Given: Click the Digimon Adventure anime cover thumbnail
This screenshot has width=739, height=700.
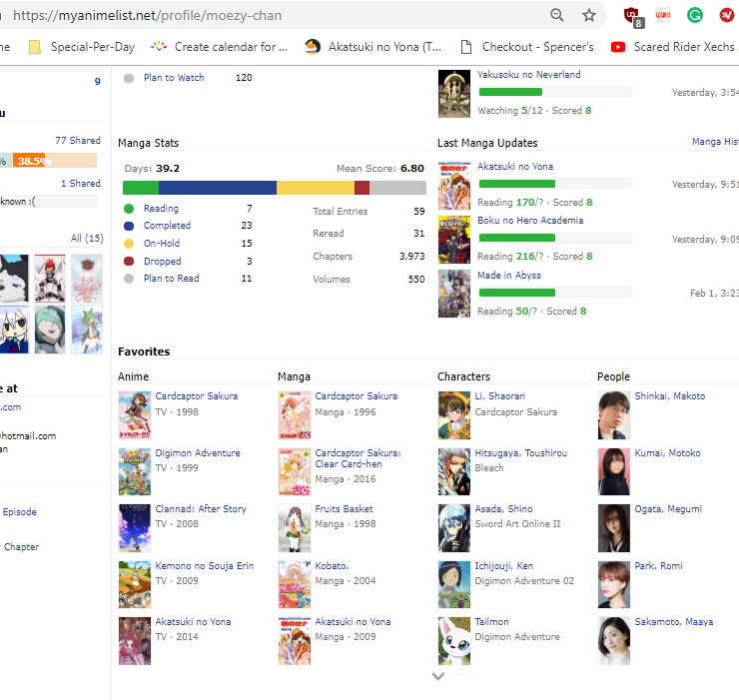Looking at the screenshot, I should tap(135, 472).
